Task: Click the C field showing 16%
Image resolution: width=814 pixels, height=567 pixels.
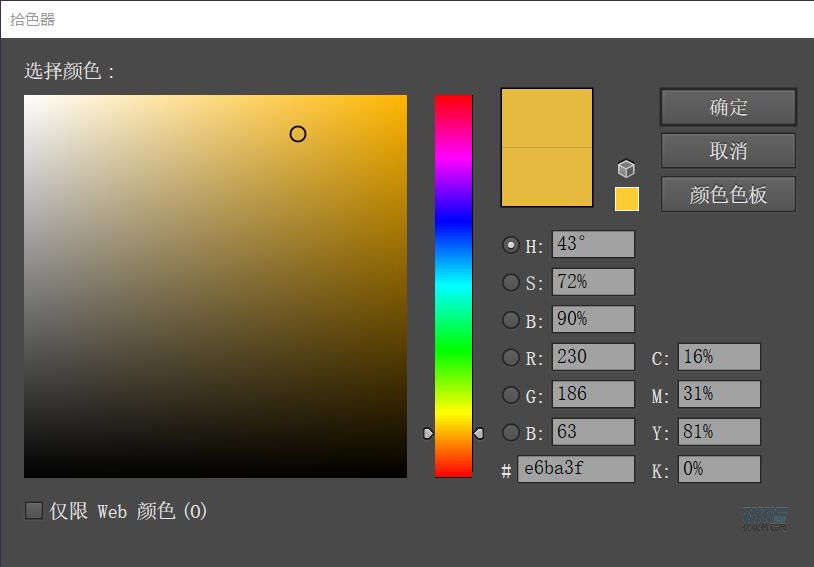Action: pos(719,357)
